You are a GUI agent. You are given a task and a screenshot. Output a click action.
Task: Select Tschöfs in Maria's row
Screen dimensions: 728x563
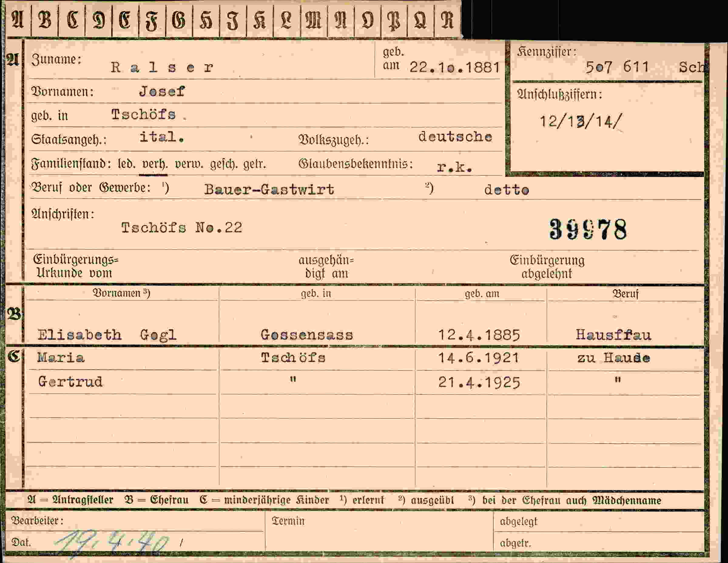click(293, 358)
